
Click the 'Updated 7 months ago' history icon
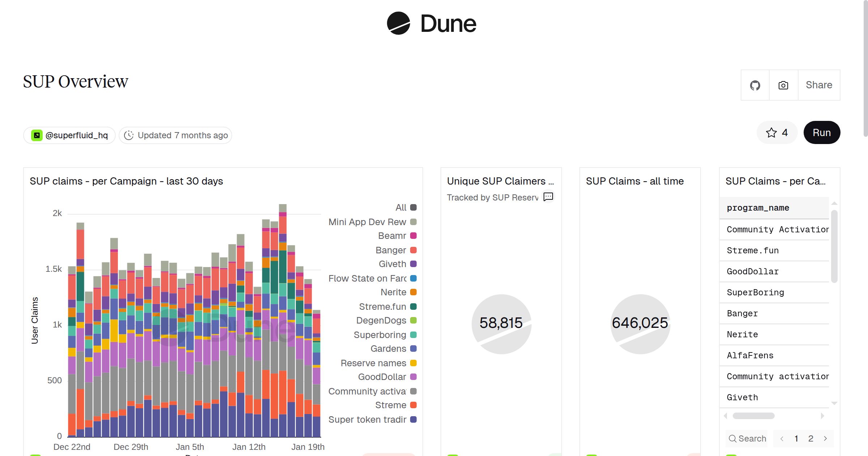click(x=129, y=135)
